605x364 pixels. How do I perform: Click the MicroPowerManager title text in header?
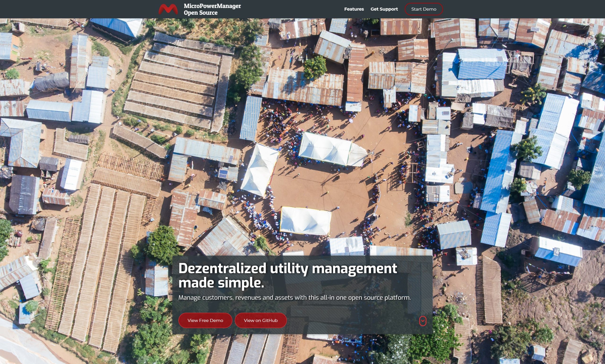[212, 6]
